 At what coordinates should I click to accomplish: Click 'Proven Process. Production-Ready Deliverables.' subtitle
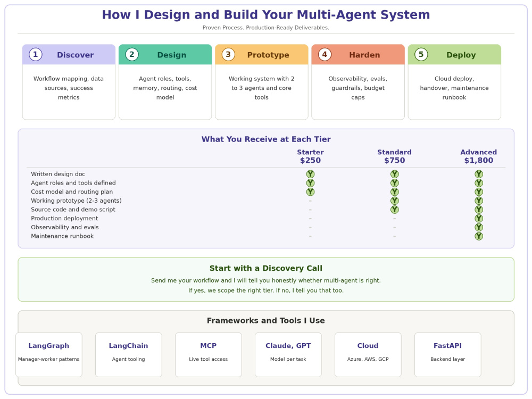click(x=266, y=28)
